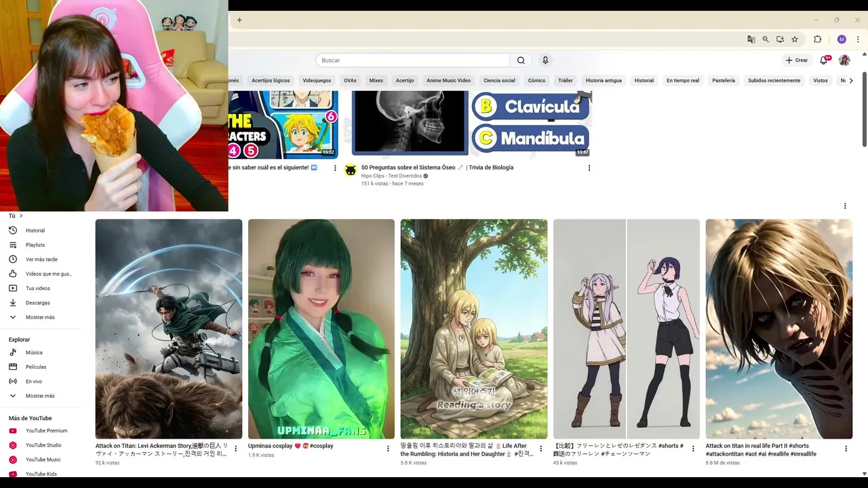
Task: Click in the Buscar search field
Action: pyautogui.click(x=412, y=60)
